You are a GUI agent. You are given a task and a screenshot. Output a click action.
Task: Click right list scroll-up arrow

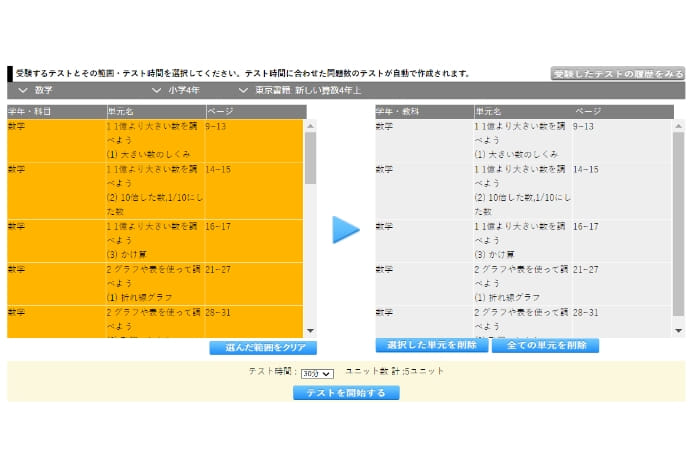coord(679,126)
